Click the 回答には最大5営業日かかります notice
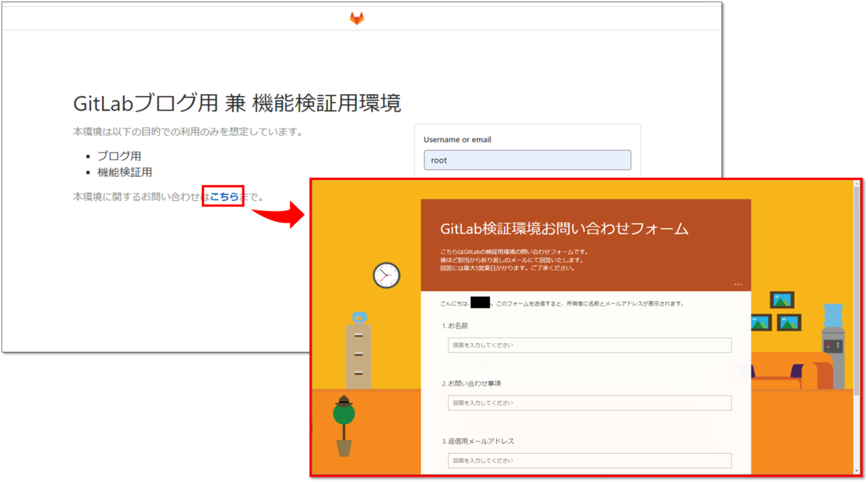 click(x=507, y=268)
